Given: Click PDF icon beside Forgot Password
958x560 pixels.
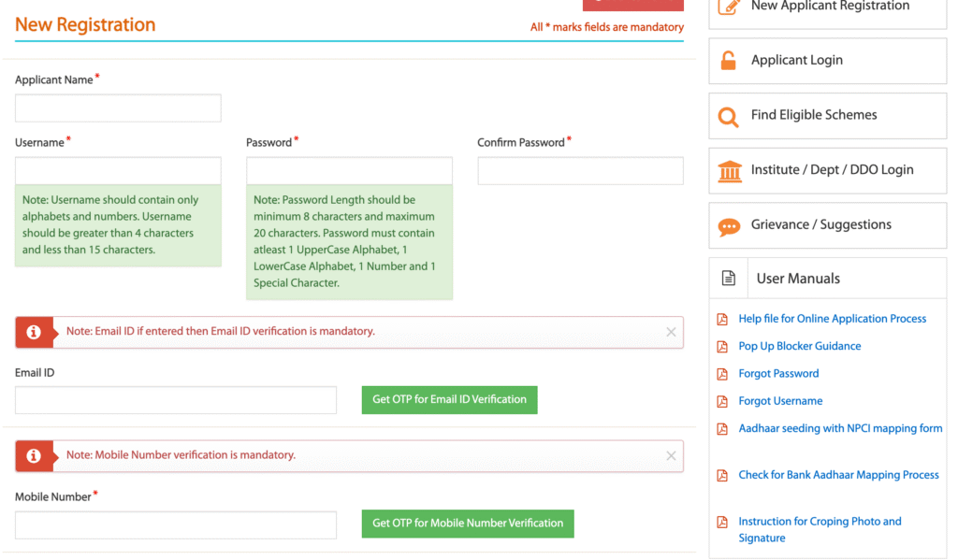Looking at the screenshot, I should coord(721,374).
